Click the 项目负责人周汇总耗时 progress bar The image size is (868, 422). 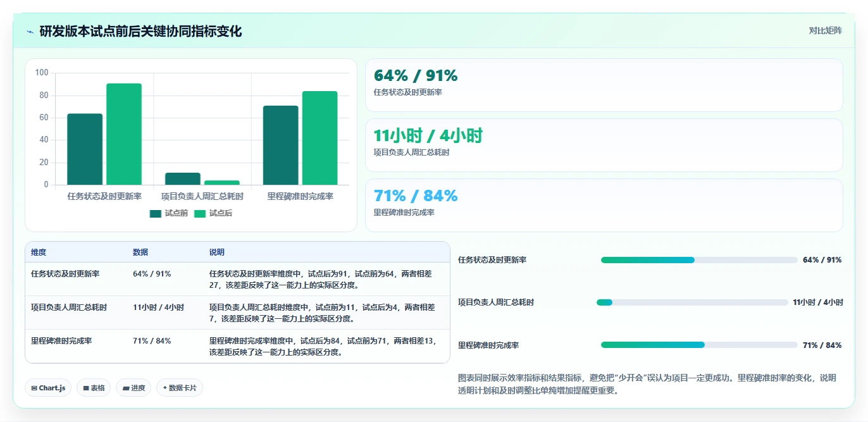(x=692, y=302)
